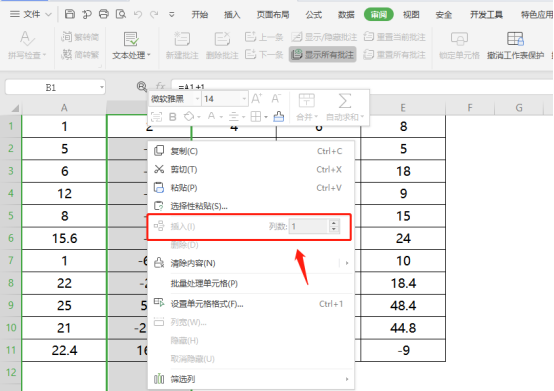
Task: Click the print preview icon
Action: point(121,14)
